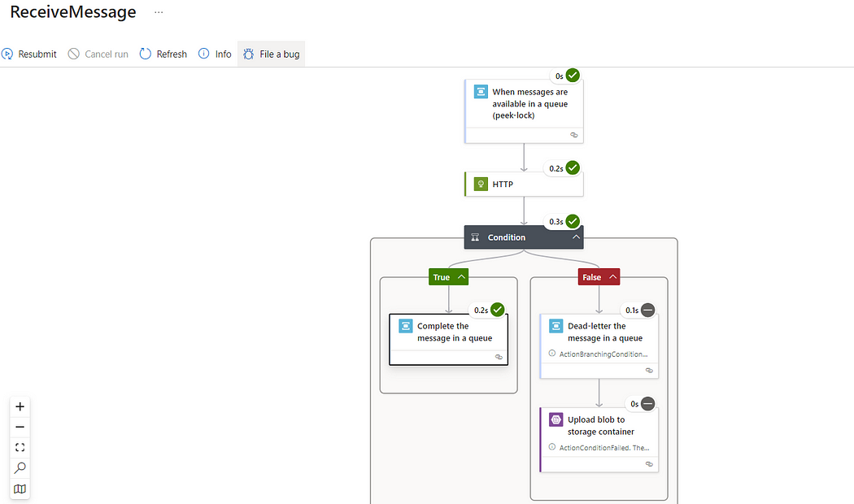Collapse the False branch
Image resolution: width=854 pixels, height=504 pixels.
612,276
